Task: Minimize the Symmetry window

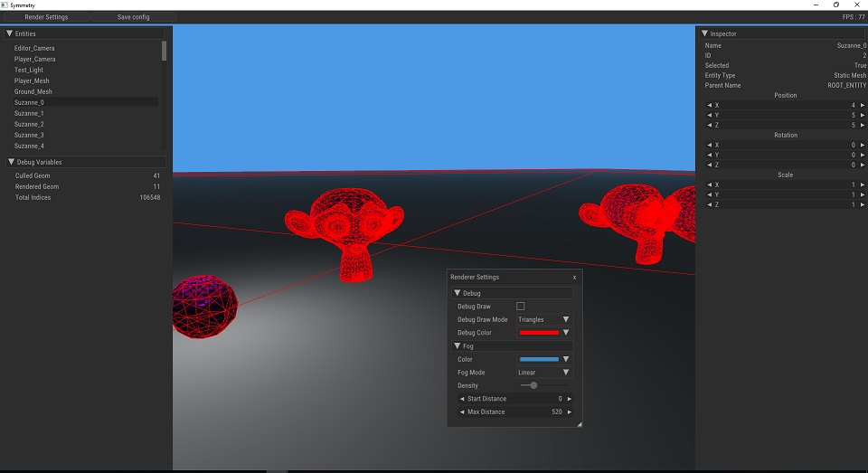Action: pos(816,5)
